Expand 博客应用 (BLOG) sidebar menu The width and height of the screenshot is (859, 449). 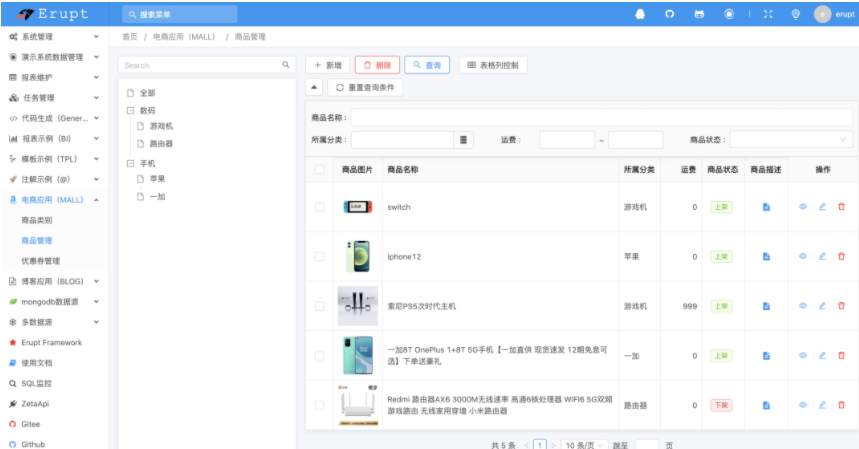point(54,281)
